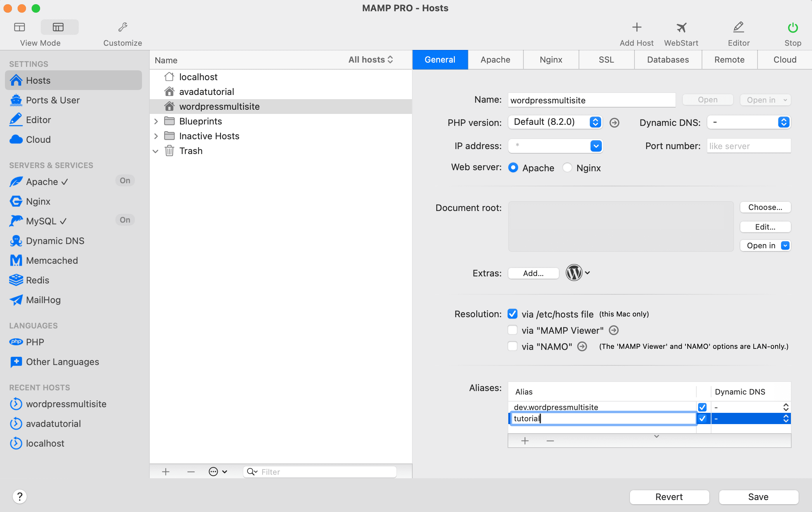The image size is (812, 512).
Task: Open the help question mark button
Action: click(x=20, y=497)
